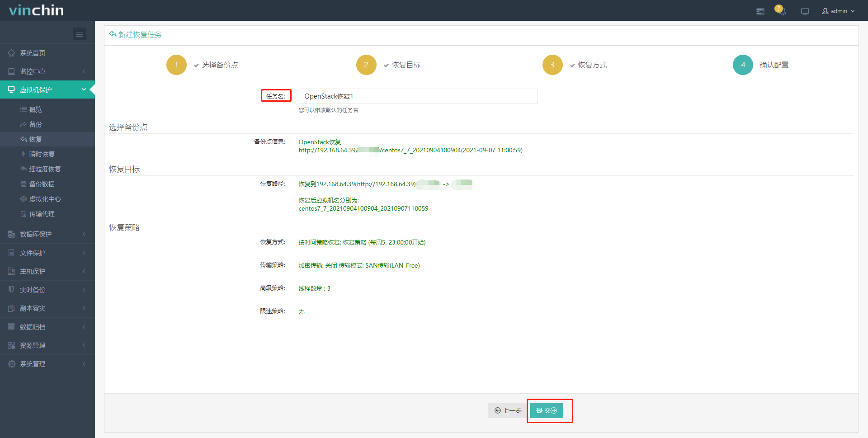Viewport: 868px width, 438px height.
Task: Open the 虚拟化中心 page
Action: (44, 198)
